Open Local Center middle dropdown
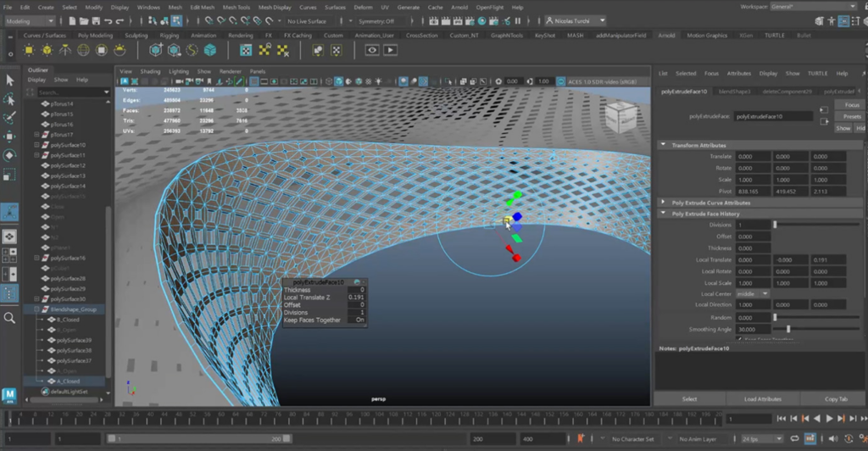This screenshot has height=451, width=868. pos(753,294)
